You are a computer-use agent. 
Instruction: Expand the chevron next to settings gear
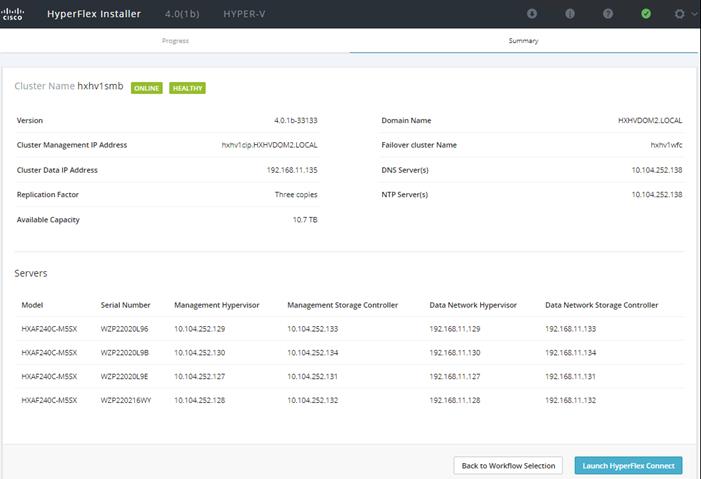pos(694,14)
